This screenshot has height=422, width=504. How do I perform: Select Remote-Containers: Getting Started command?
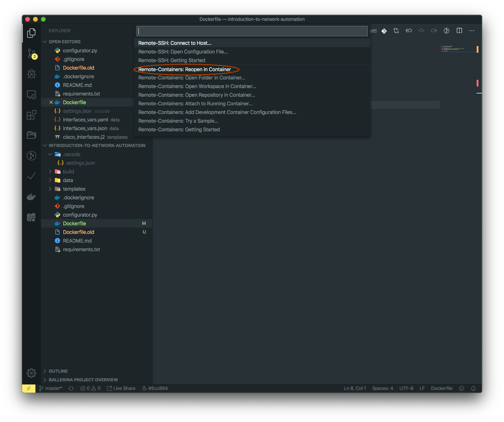pos(252,129)
